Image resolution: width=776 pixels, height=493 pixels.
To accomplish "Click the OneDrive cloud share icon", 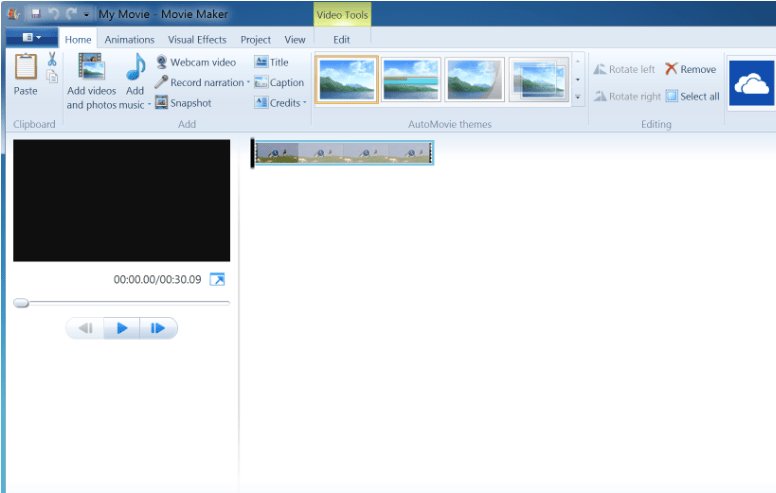I will 751,83.
